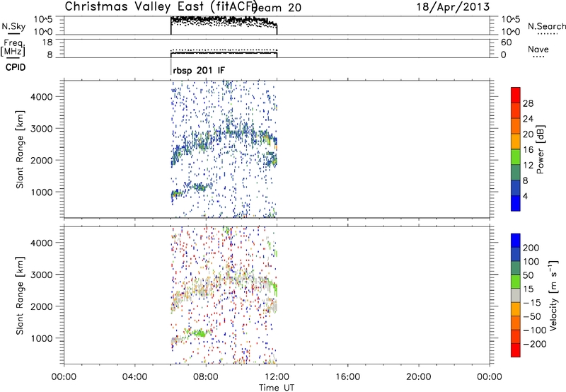Click the '2000' tick of the velocity panel
This screenshot has width=566, height=392.
[x=42, y=306]
